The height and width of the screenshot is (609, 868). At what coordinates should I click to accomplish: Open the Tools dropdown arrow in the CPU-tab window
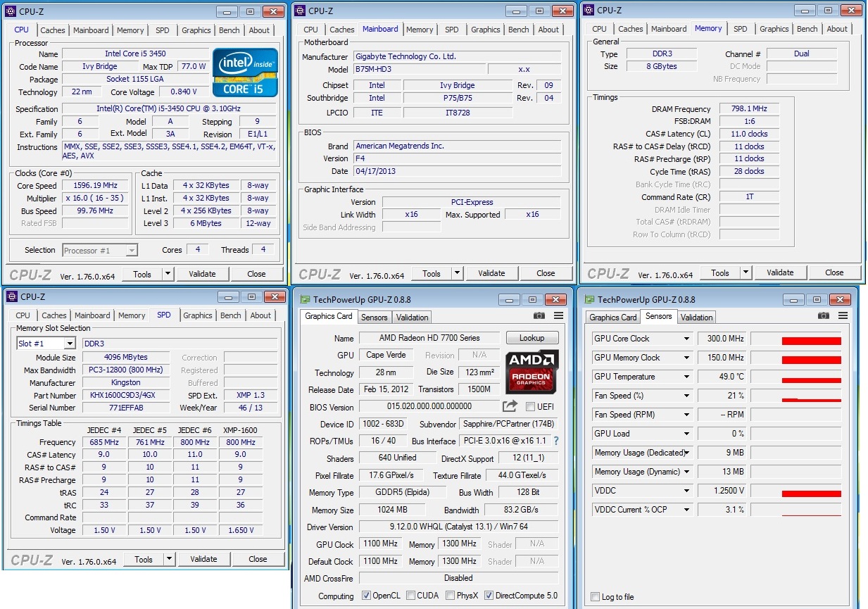pyautogui.click(x=168, y=274)
